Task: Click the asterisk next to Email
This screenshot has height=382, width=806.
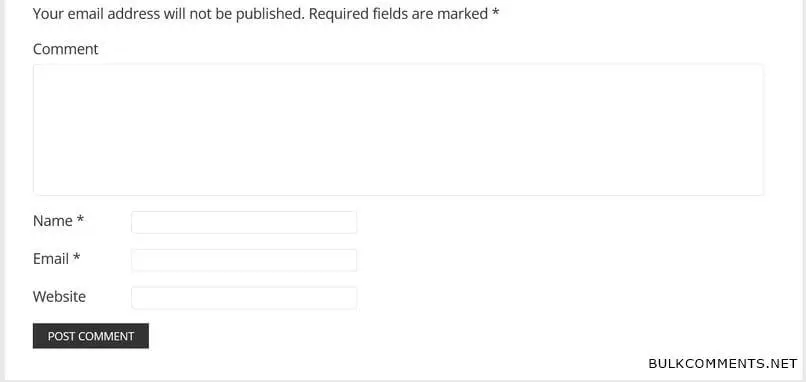Action: [77, 257]
